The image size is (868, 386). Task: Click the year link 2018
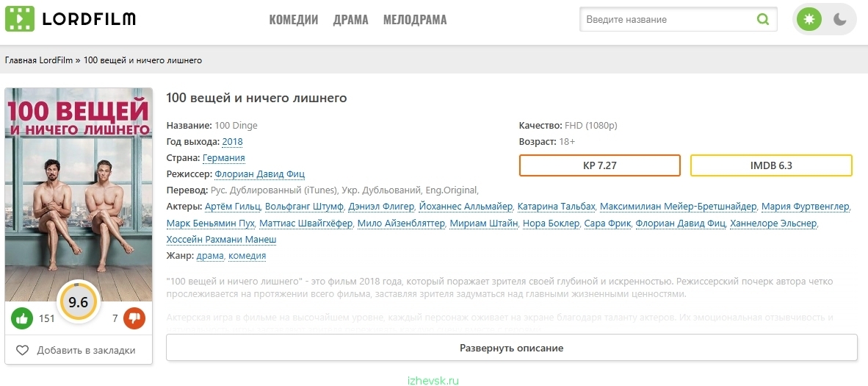pos(233,141)
